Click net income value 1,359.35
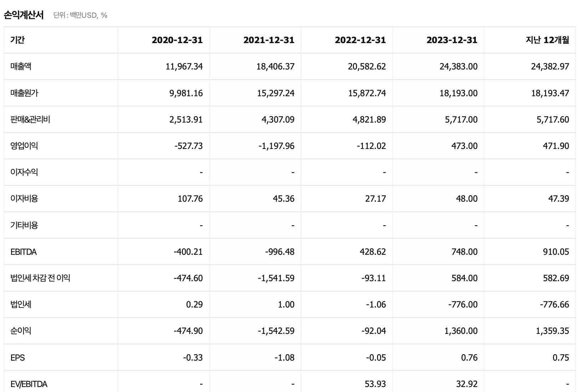 click(x=553, y=331)
